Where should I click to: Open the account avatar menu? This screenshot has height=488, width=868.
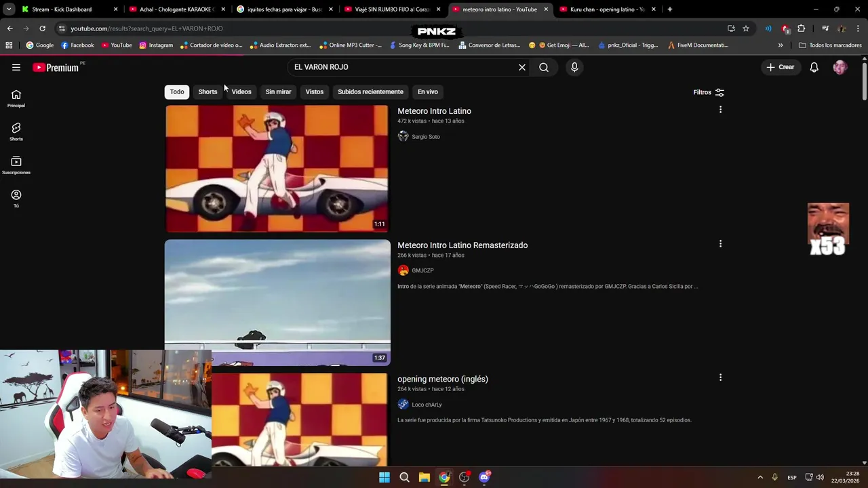point(840,67)
